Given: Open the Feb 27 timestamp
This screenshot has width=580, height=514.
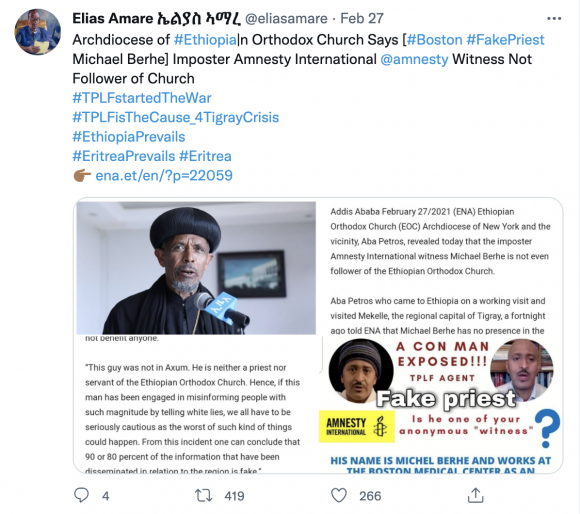Looking at the screenshot, I should 362,18.
